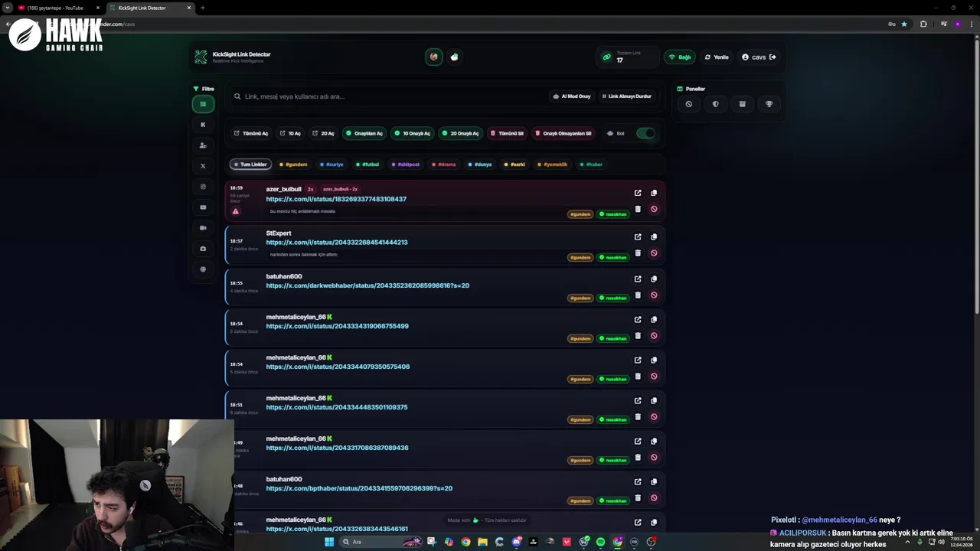This screenshot has height=551, width=980.
Task: Open the trophy leaderboard panel
Action: pyautogui.click(x=769, y=104)
